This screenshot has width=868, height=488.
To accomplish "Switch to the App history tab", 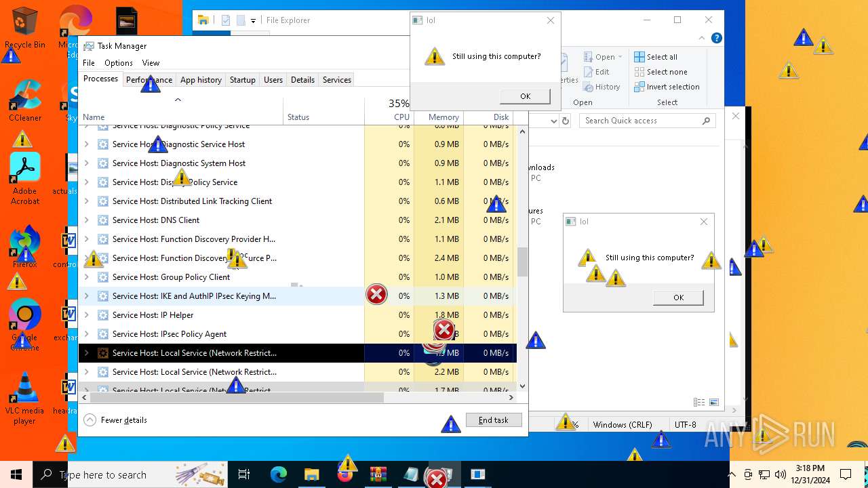I will pyautogui.click(x=201, y=80).
